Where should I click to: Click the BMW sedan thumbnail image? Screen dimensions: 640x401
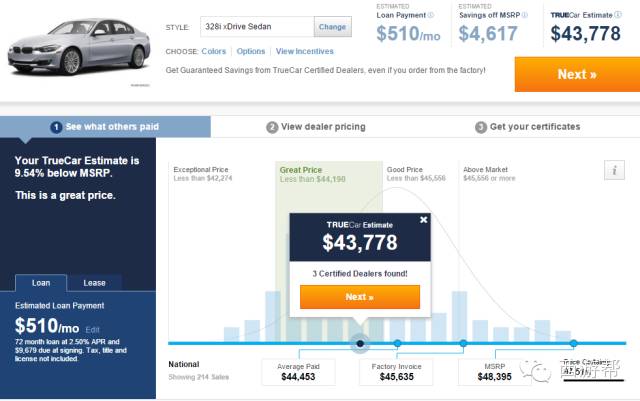click(x=79, y=47)
